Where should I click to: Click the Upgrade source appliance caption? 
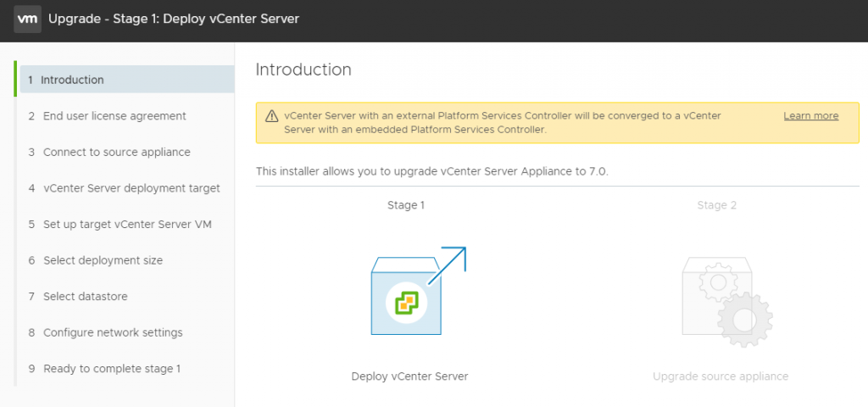tap(721, 376)
